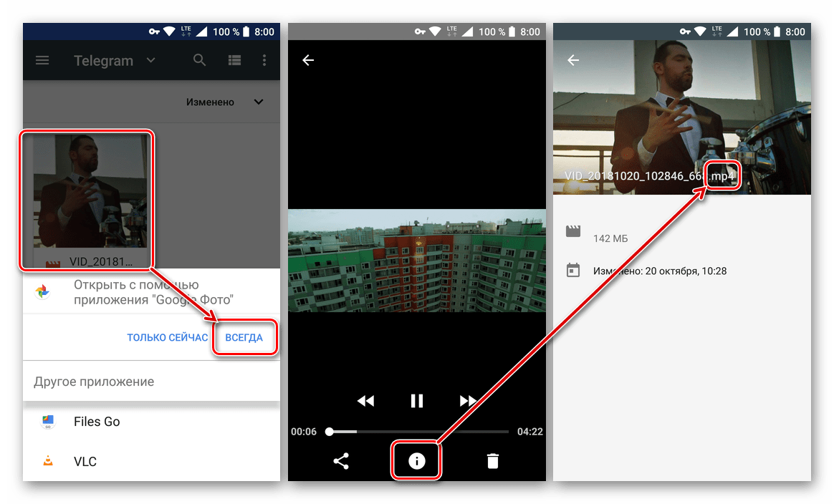Viewport: 834px width, 504px height.
Task: Select Files Go from the app list
Action: coord(97,422)
